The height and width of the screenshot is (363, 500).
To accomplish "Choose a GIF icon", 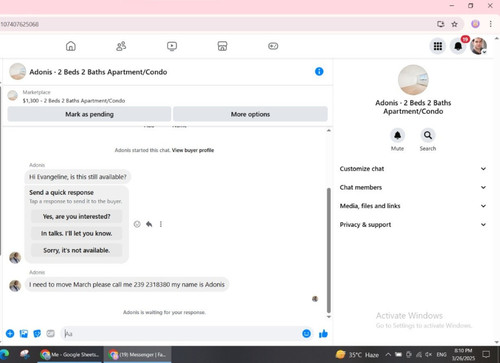I will 50,333.
